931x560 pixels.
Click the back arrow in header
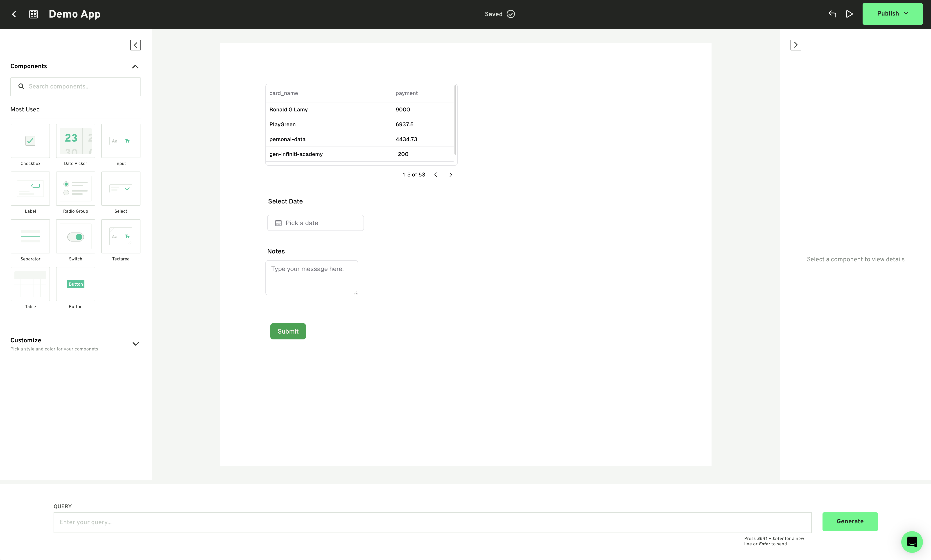(x=14, y=14)
